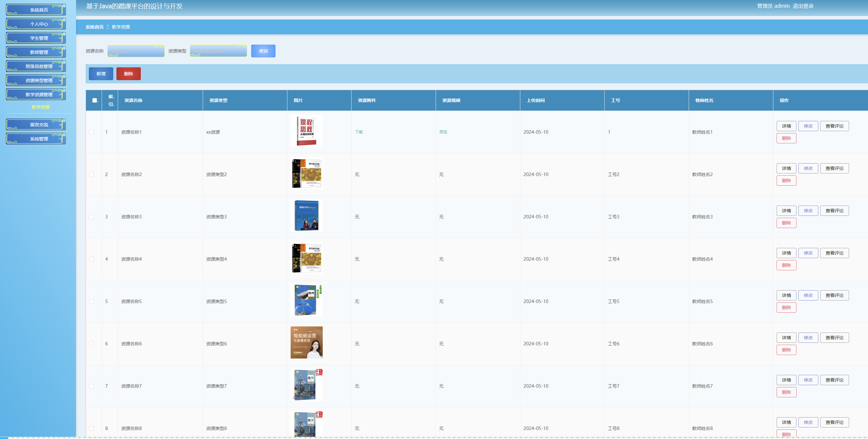The height and width of the screenshot is (439, 868).
Task: Click 下载 attachment link in row 1
Action: 359,132
